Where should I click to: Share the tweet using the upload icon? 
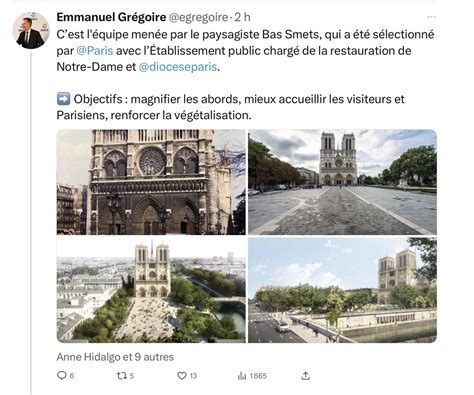tap(305, 376)
